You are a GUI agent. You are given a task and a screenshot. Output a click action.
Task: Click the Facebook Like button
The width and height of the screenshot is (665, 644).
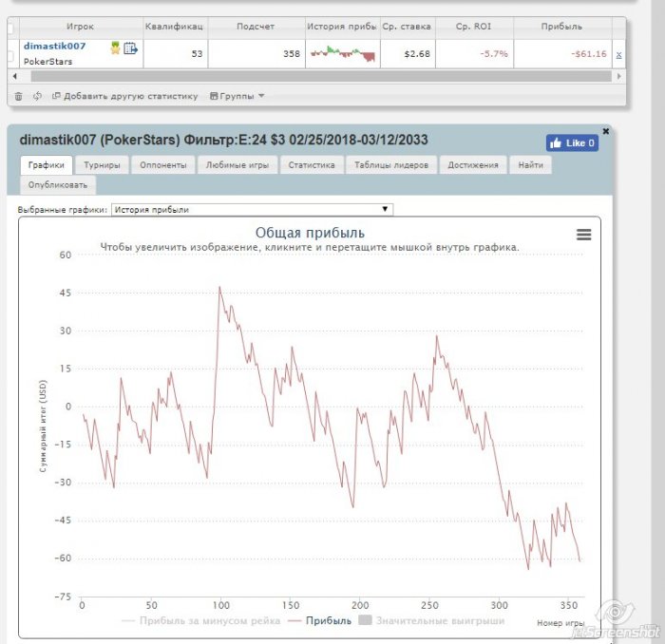[572, 143]
